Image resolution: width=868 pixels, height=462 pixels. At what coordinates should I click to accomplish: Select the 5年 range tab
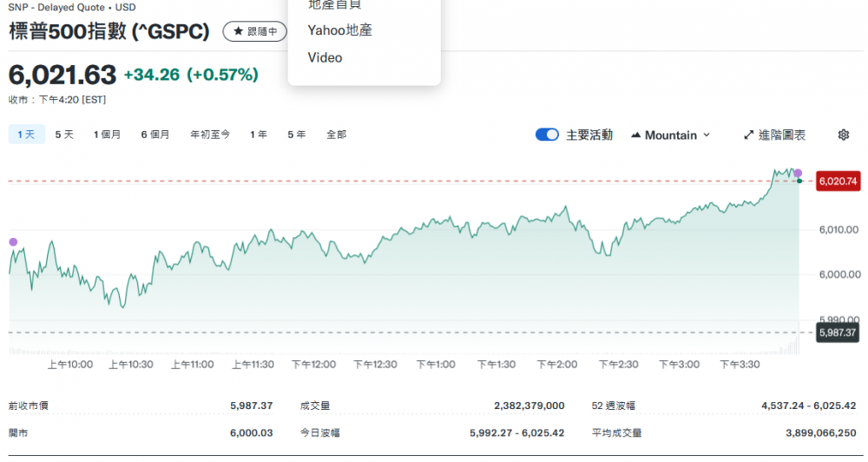(297, 135)
